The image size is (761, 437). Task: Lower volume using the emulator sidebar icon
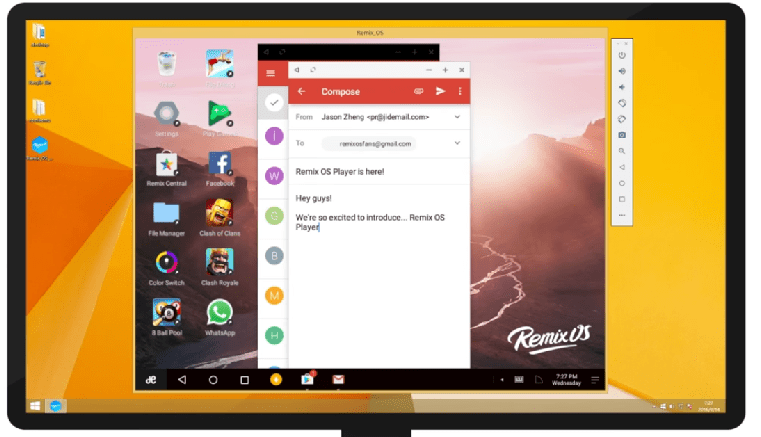coord(622,87)
